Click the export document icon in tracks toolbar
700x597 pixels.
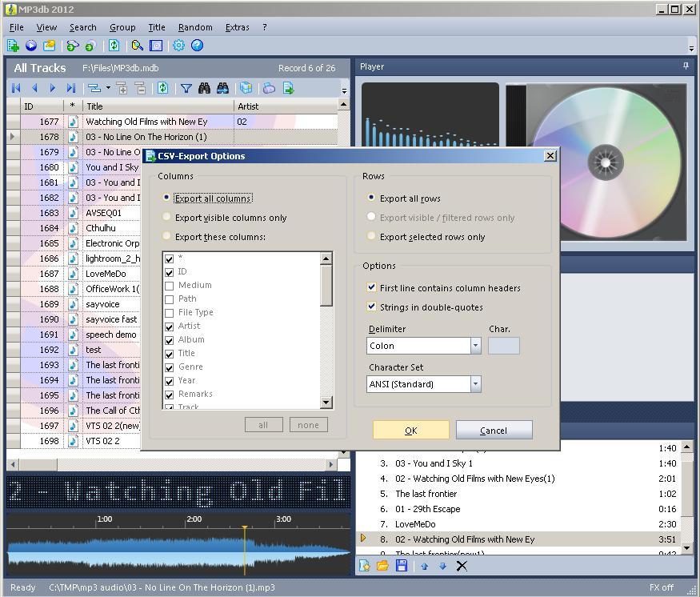pos(288,88)
